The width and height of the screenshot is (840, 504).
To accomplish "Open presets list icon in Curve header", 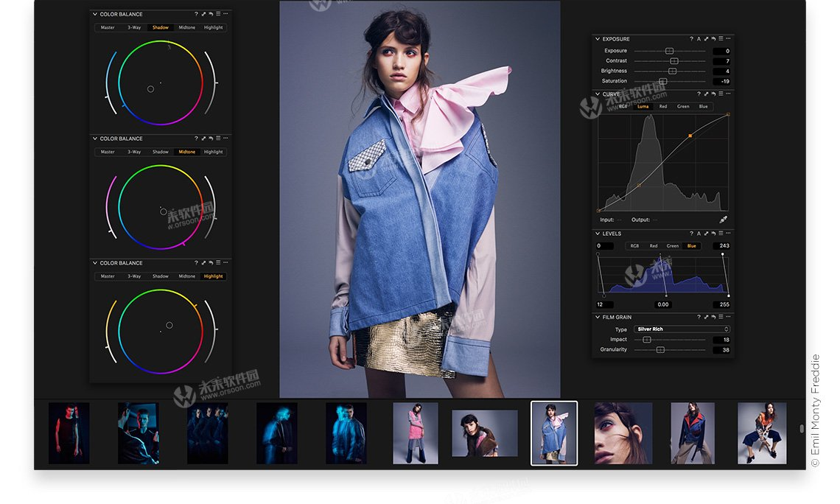I will [x=721, y=94].
